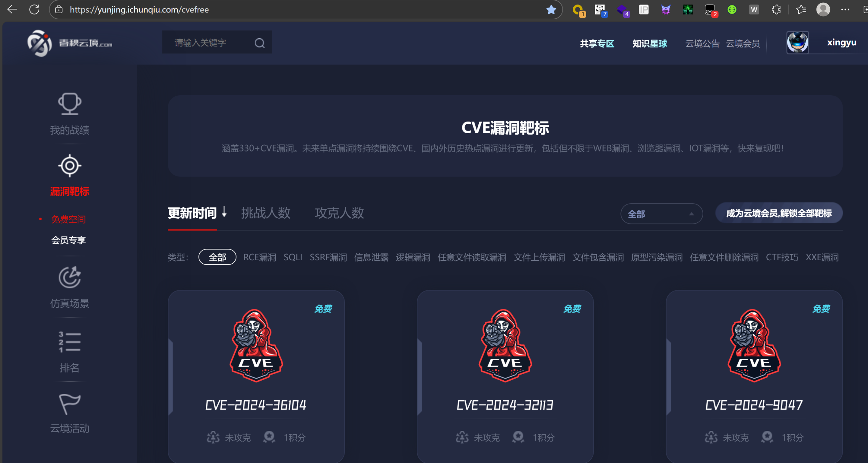The image size is (868, 463).
Task: Toggle the 更新时间 sort direction arrow
Action: pyautogui.click(x=225, y=213)
